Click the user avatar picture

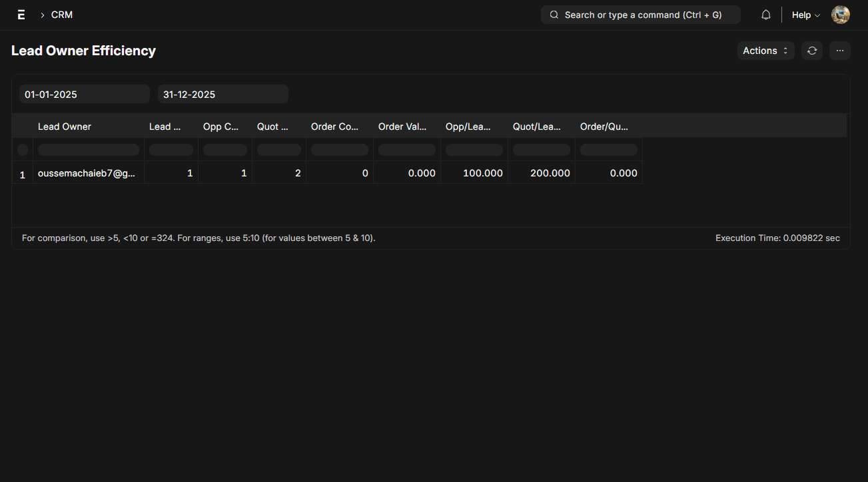coord(841,15)
